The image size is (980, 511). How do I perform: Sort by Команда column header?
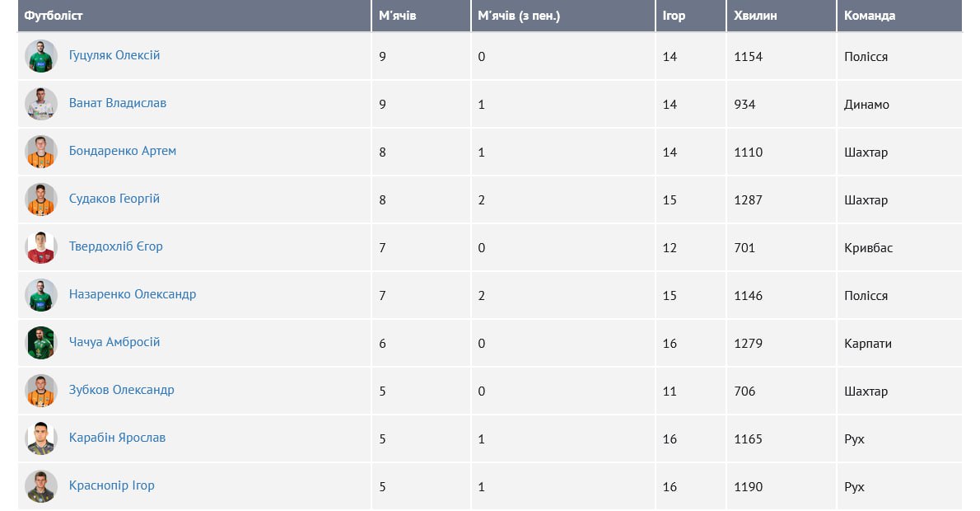[870, 16]
